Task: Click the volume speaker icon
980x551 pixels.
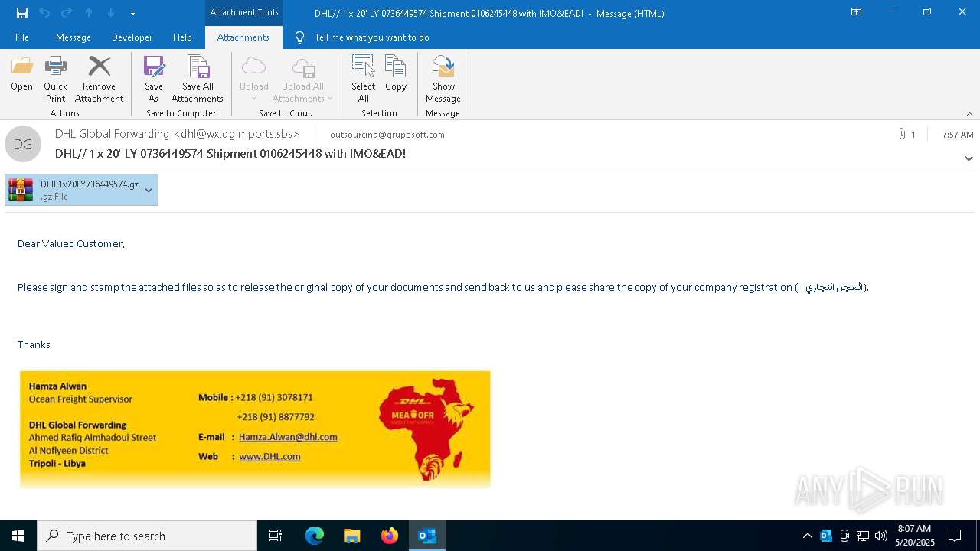Action: coord(881,536)
